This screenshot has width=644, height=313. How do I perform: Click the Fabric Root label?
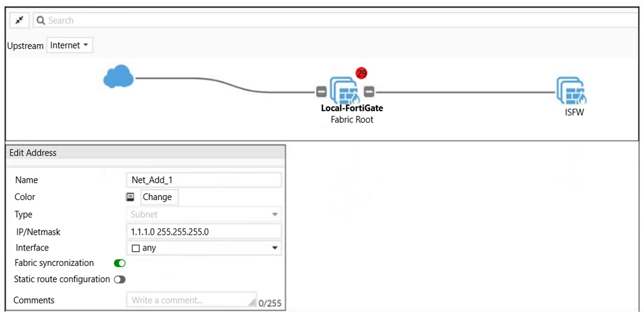[352, 120]
